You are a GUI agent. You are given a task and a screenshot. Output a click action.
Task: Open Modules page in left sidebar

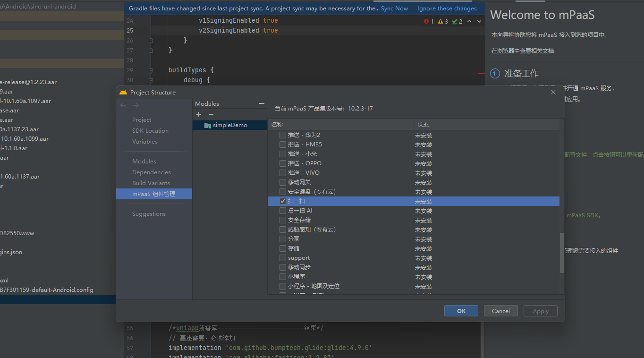click(144, 162)
